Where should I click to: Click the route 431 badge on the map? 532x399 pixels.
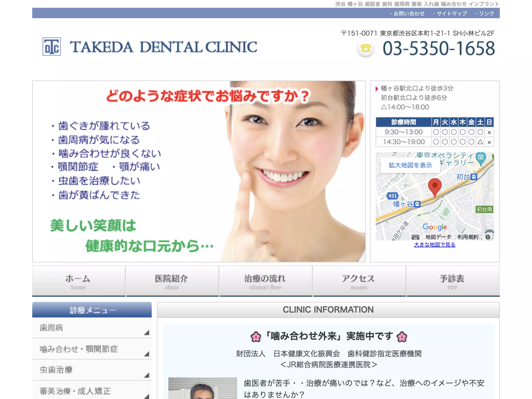point(393,196)
